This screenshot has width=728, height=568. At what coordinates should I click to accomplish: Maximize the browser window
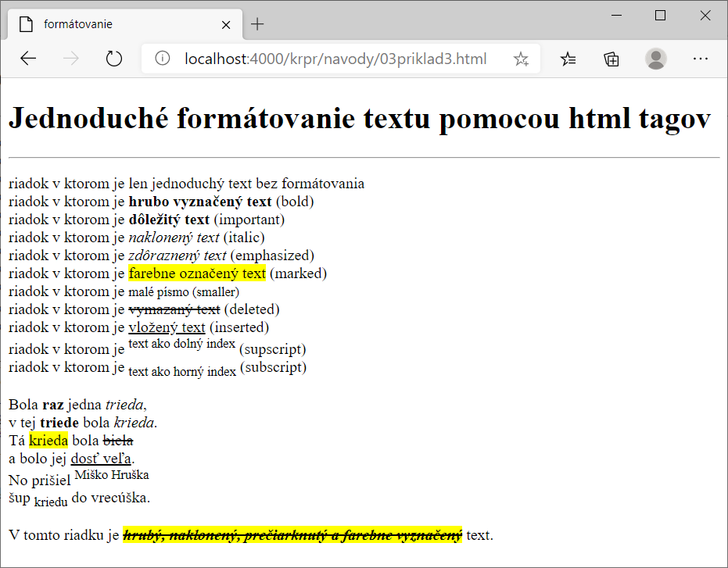[660, 16]
